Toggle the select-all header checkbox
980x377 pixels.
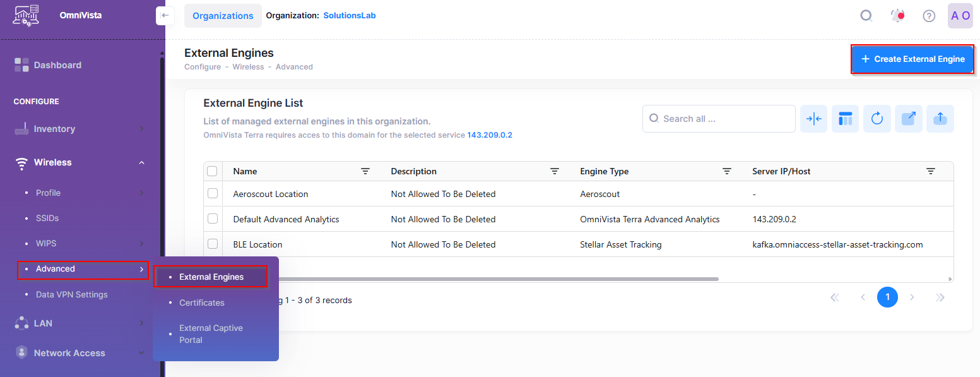[x=212, y=171]
